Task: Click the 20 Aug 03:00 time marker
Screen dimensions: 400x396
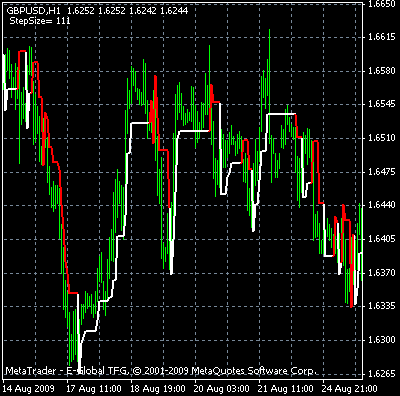Action: coord(222,389)
